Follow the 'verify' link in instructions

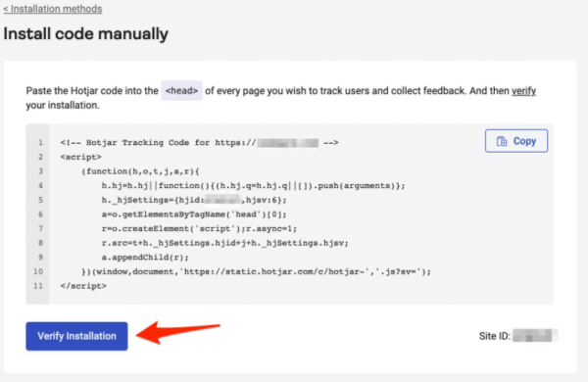523,91
